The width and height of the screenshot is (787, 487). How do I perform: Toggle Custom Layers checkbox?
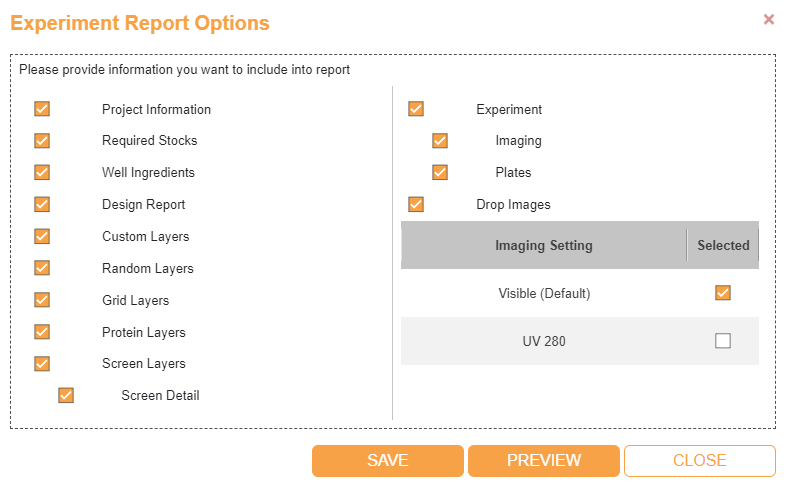click(x=42, y=236)
